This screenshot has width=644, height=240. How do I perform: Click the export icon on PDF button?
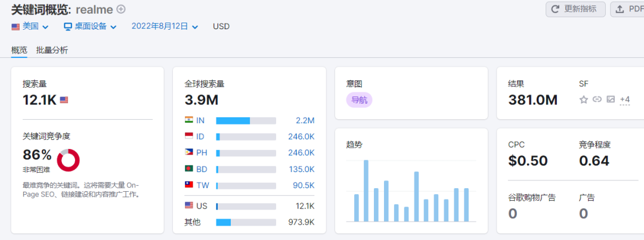coord(620,9)
